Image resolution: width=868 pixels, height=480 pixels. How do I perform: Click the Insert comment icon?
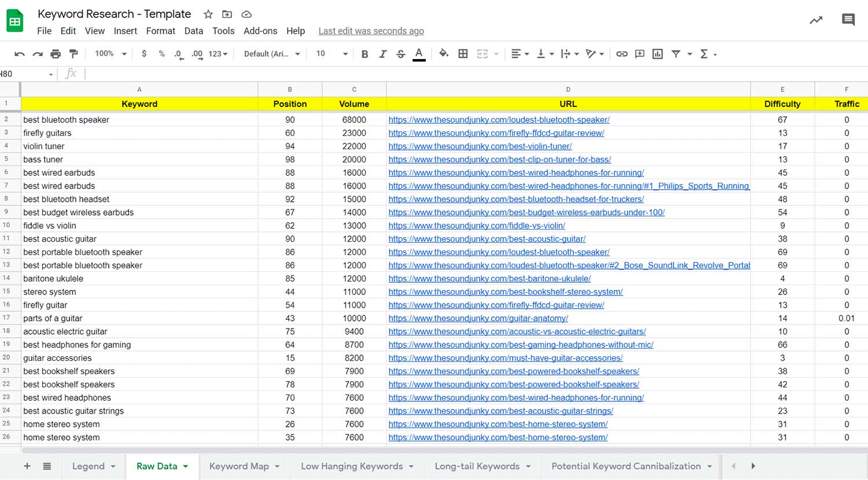coord(639,53)
